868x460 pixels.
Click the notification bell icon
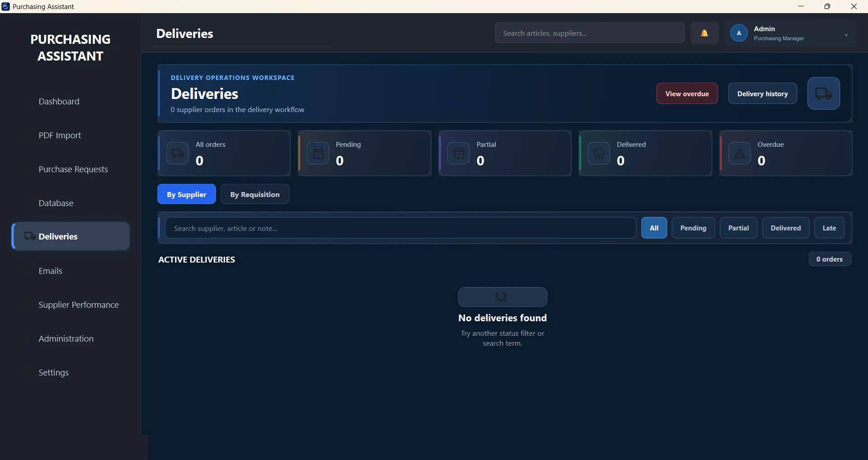(704, 33)
